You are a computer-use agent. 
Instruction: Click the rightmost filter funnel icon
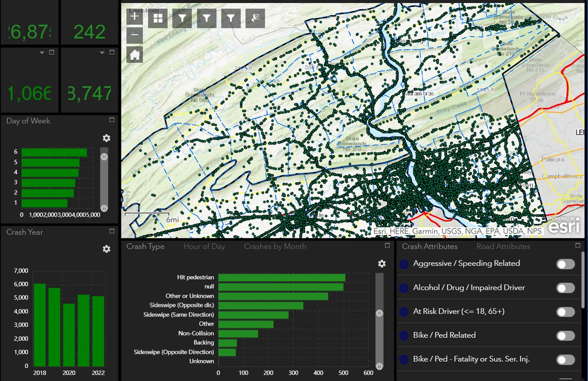(x=231, y=16)
